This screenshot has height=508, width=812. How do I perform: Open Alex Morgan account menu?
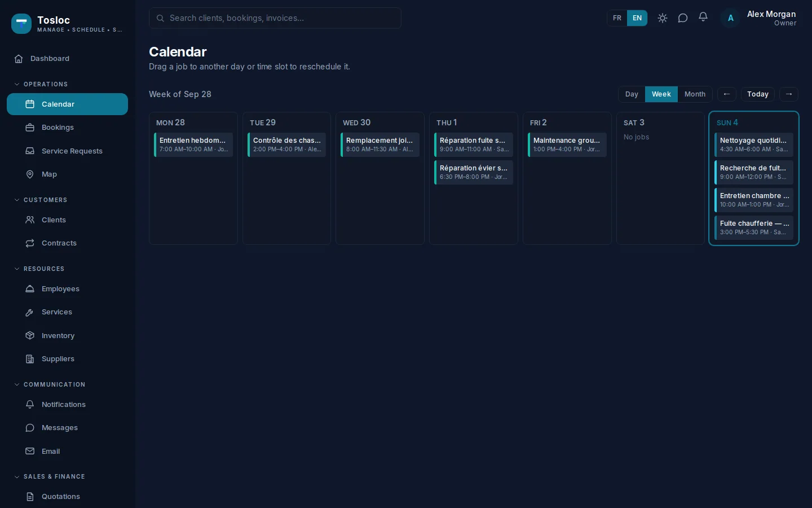click(760, 18)
